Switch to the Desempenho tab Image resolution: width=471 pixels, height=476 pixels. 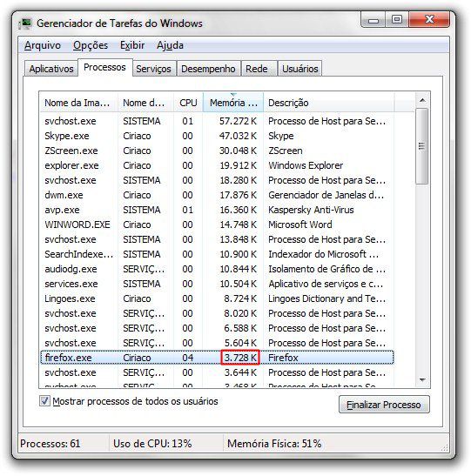[208, 69]
